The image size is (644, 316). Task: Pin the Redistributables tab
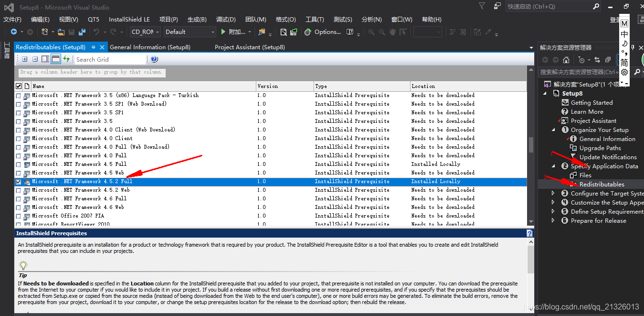(93, 47)
